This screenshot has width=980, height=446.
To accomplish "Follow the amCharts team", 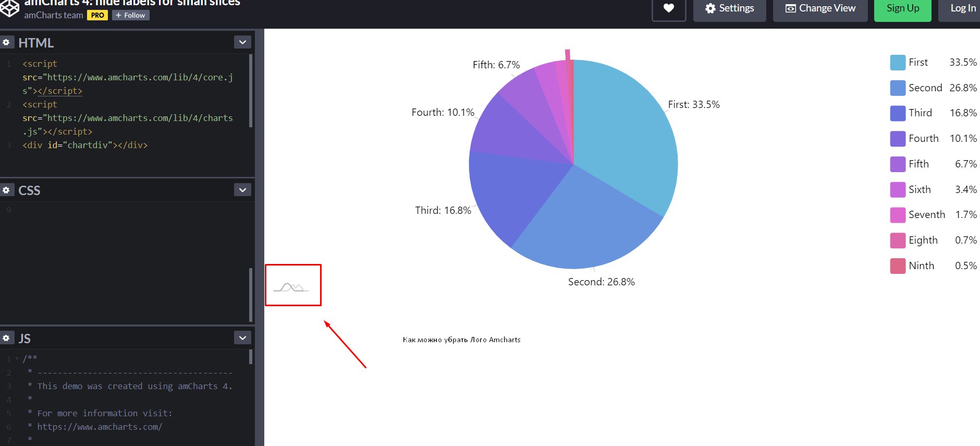I will 131,15.
